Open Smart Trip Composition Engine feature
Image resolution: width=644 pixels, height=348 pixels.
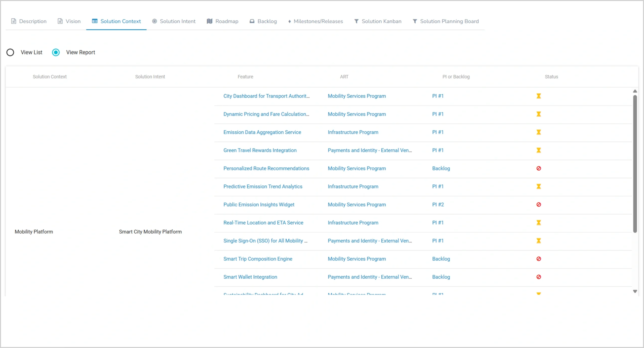[x=258, y=259]
